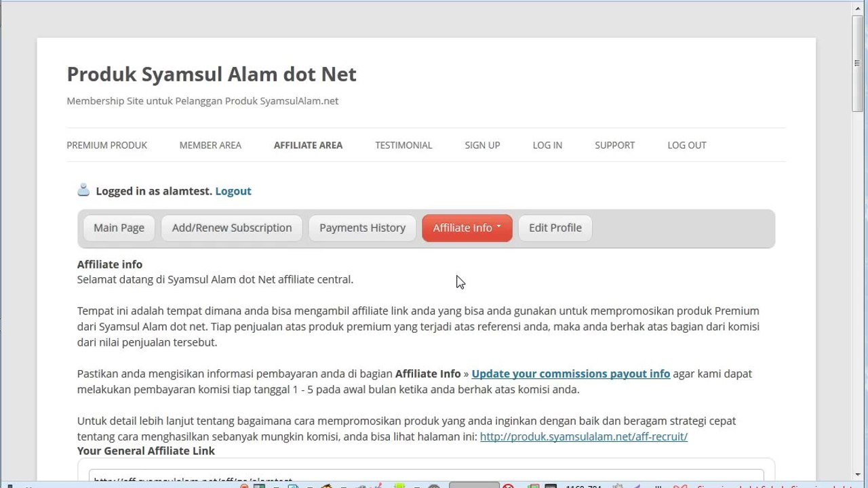Click the 'Selamat datang di Syamsul Alam' sentence
This screenshot has width=868, height=488.
[215, 279]
